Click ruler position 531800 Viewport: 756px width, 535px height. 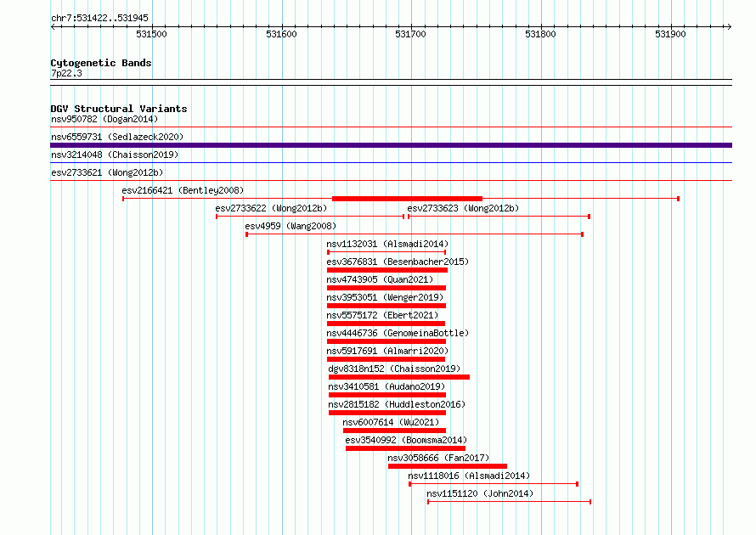pyautogui.click(x=540, y=34)
